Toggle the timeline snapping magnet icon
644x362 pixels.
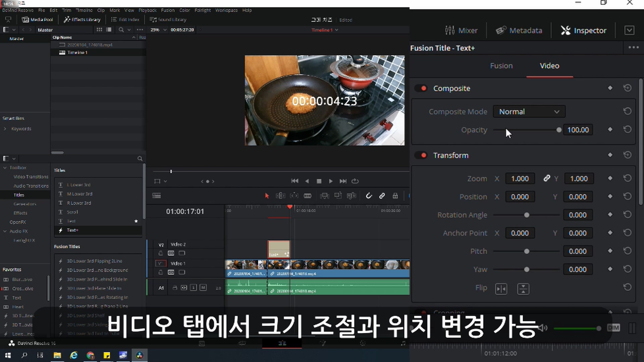[369, 196]
